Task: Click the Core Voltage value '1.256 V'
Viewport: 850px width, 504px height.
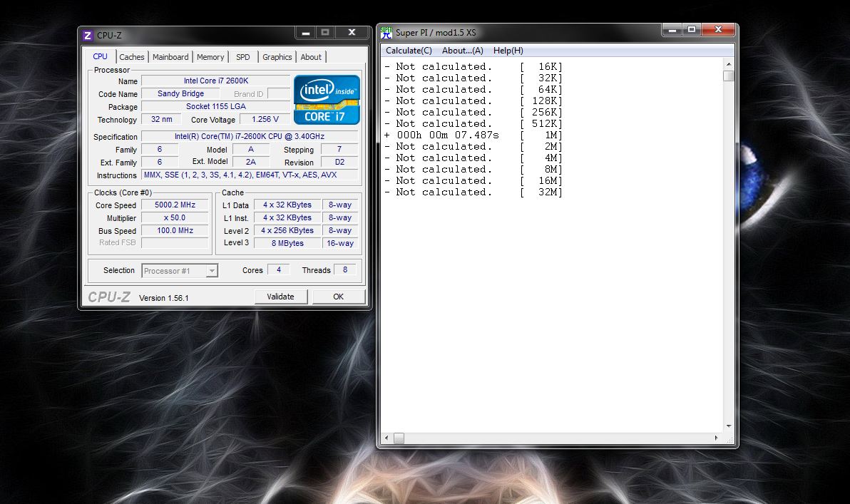Action: pos(265,119)
